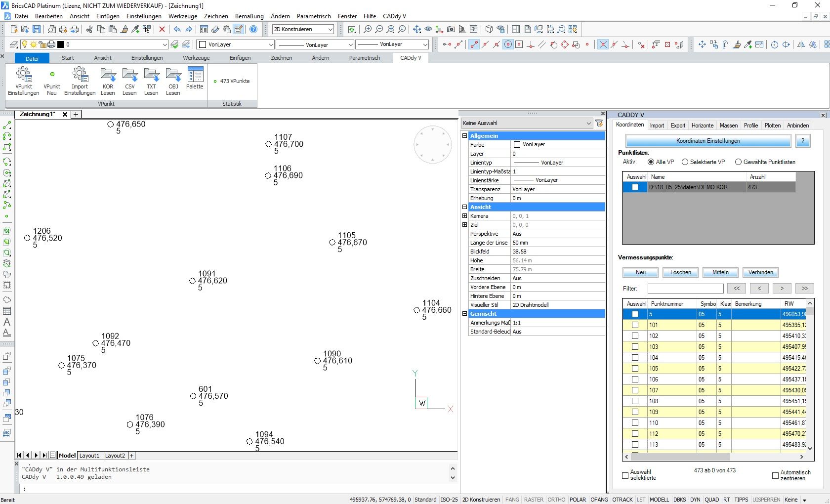This screenshot has width=830, height=504.
Task: Open the Keine Auswahl selection dropdown
Action: (x=588, y=124)
